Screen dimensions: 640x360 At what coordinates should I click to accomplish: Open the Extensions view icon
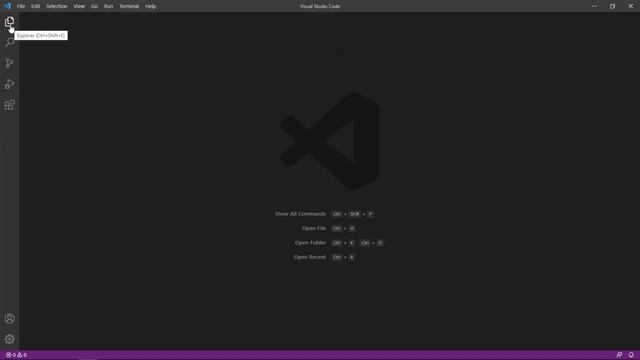tap(9, 105)
